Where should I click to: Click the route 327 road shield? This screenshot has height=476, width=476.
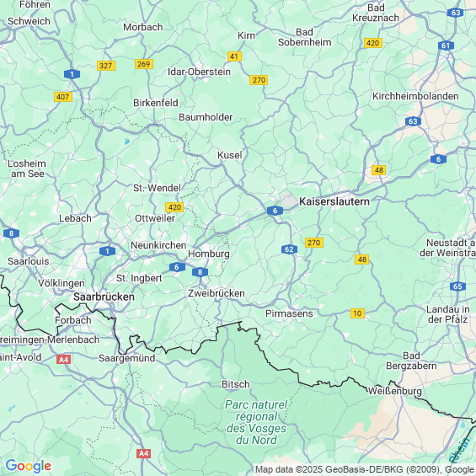tap(106, 66)
